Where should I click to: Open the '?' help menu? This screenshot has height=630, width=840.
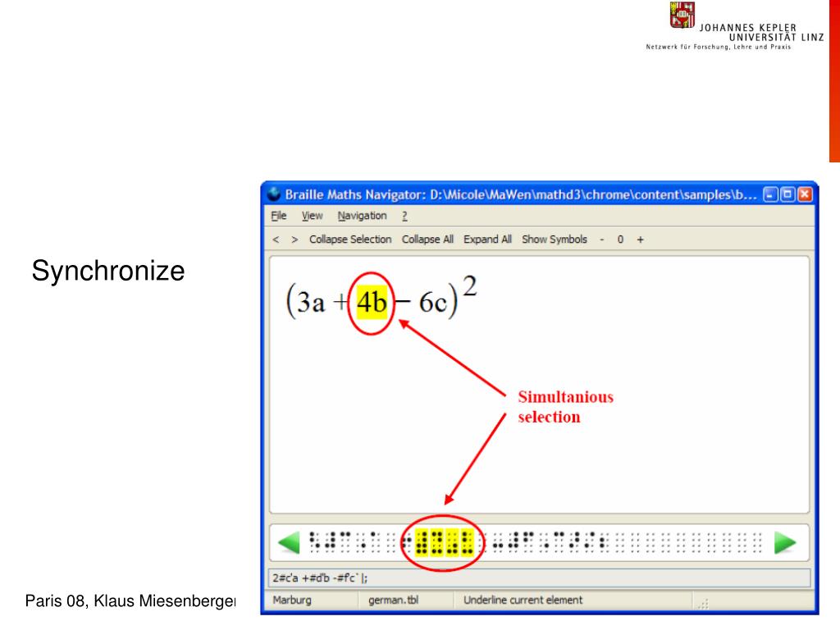pyautogui.click(x=404, y=216)
